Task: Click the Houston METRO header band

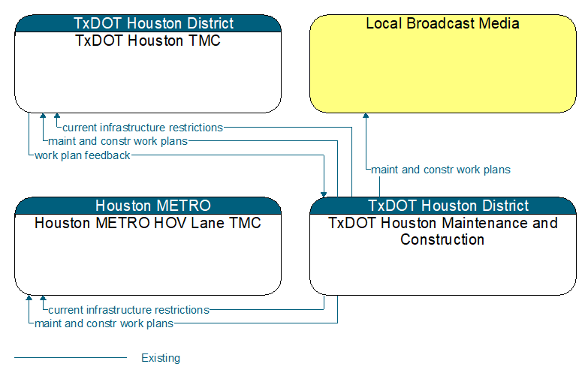Action: [x=148, y=206]
